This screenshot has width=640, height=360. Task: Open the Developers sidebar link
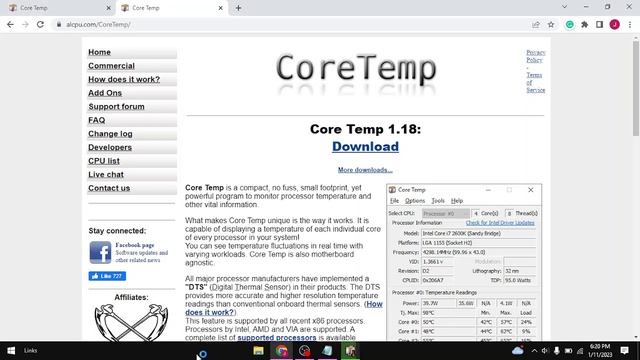point(110,147)
